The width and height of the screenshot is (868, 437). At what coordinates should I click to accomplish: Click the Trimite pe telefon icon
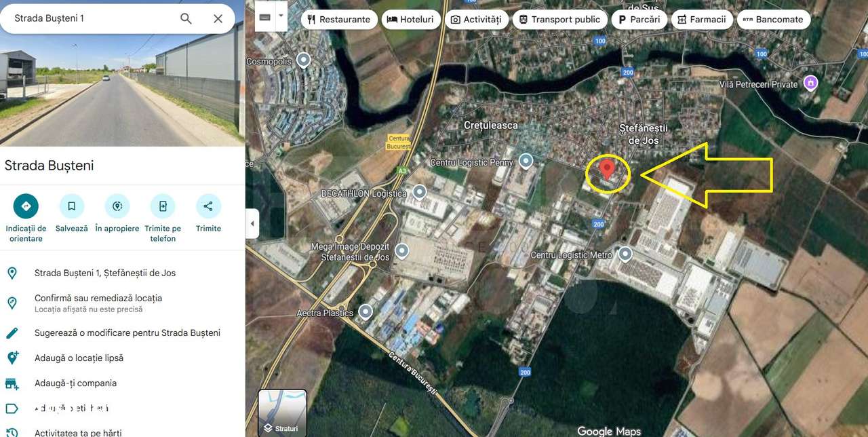(x=163, y=206)
